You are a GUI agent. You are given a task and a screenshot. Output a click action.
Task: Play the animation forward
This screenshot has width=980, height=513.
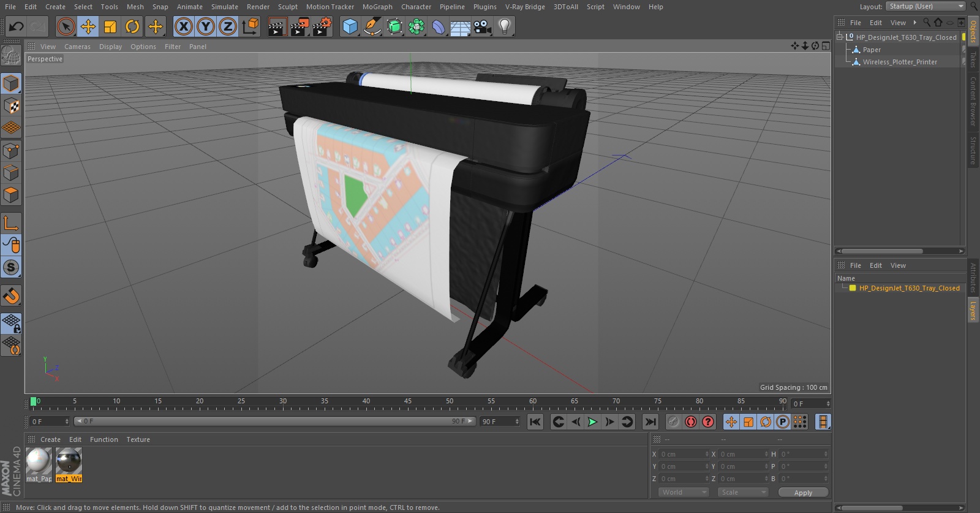(x=592, y=422)
